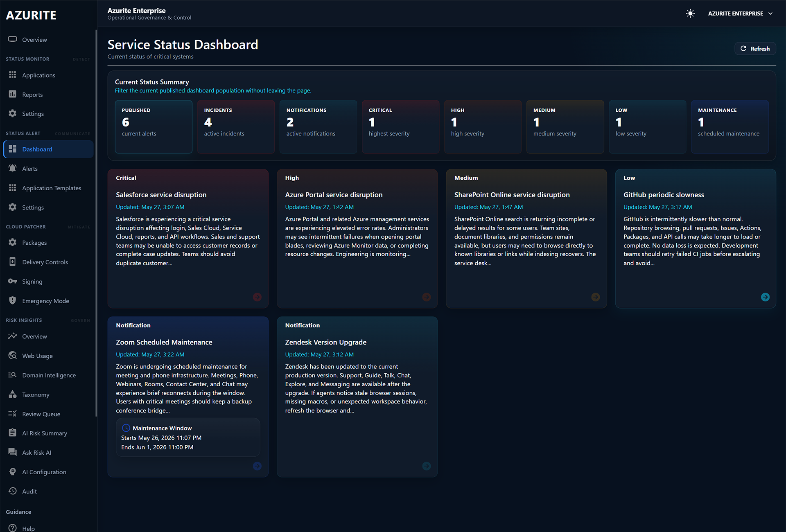Screen dimensions: 786x532
Task: Open Azure Portal disruption arrow icon
Action: (427, 297)
